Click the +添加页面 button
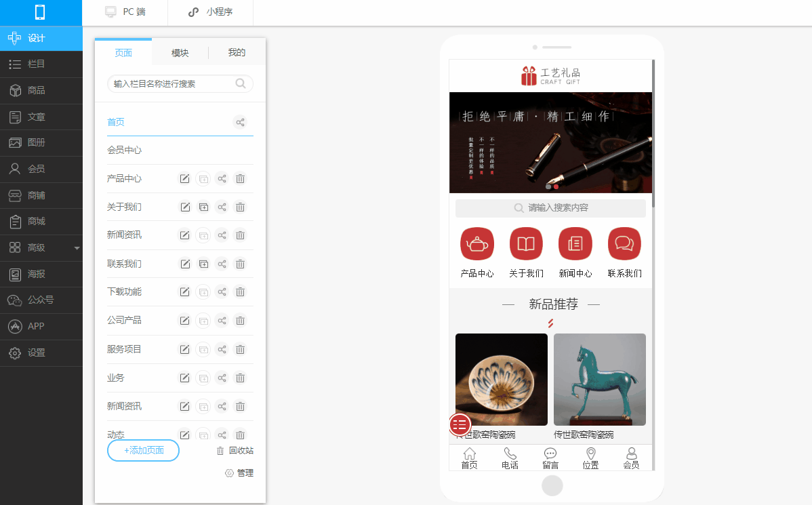This screenshot has width=812, height=505. click(144, 451)
